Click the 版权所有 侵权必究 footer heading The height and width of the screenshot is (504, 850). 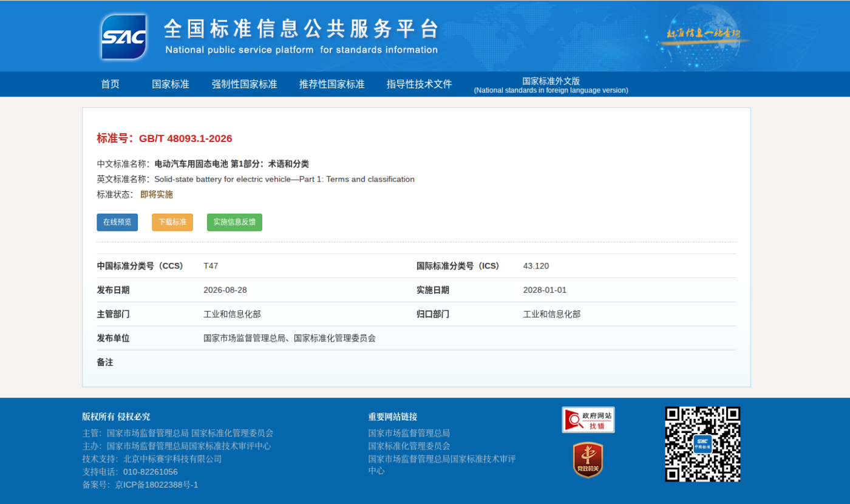[116, 417]
